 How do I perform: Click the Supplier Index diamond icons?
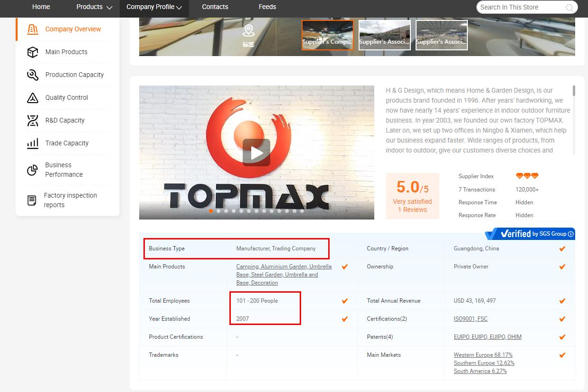(x=527, y=176)
